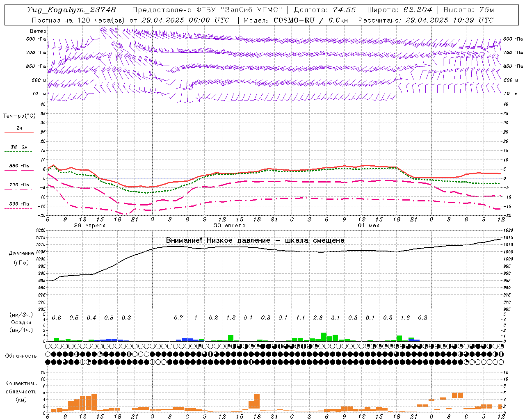The height and width of the screenshot is (420, 525).
Task: Click the forecast start time '29.04.2025 06:00 UTC'
Action: tap(185, 20)
